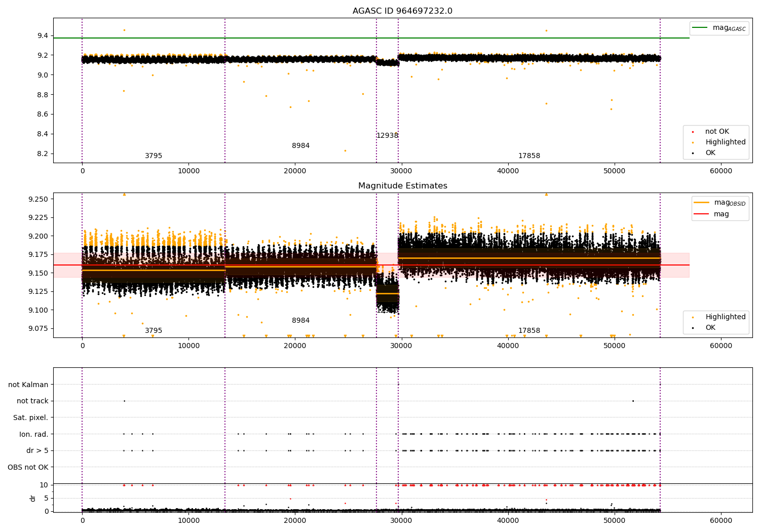
Task: Click the 9.250 y-axis tick label
Action: [x=39, y=199]
